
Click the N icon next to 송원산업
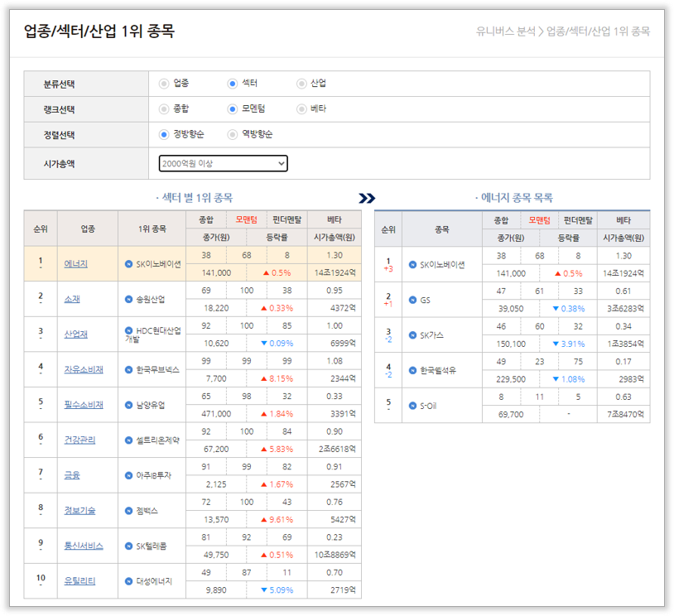[128, 299]
